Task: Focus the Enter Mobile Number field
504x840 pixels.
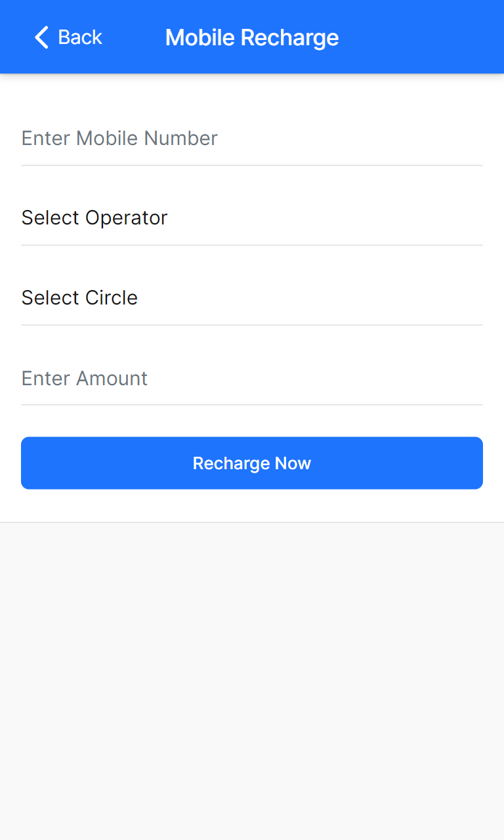Action: click(x=252, y=138)
